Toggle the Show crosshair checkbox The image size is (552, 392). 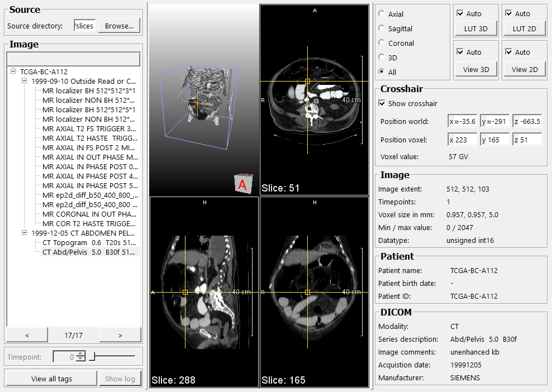[x=382, y=103]
